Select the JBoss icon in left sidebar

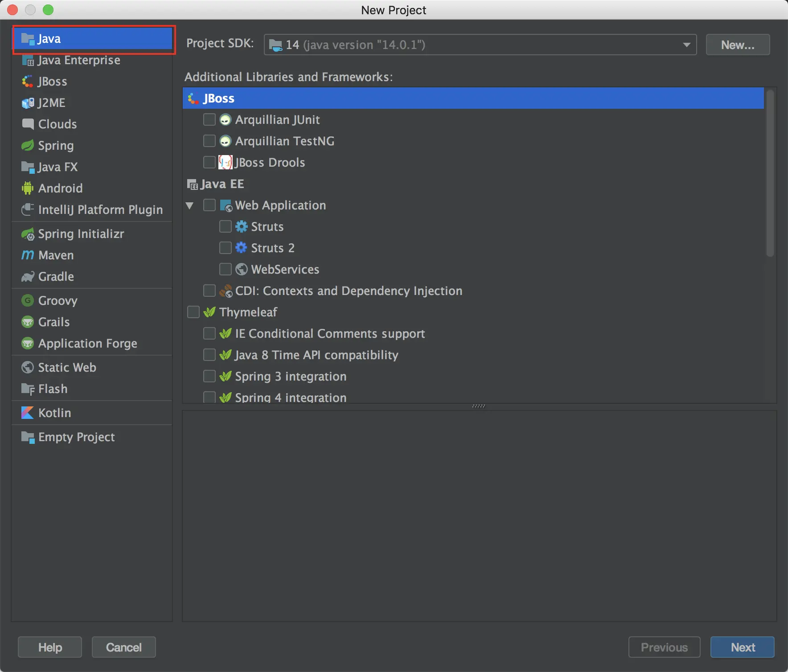[x=28, y=81]
